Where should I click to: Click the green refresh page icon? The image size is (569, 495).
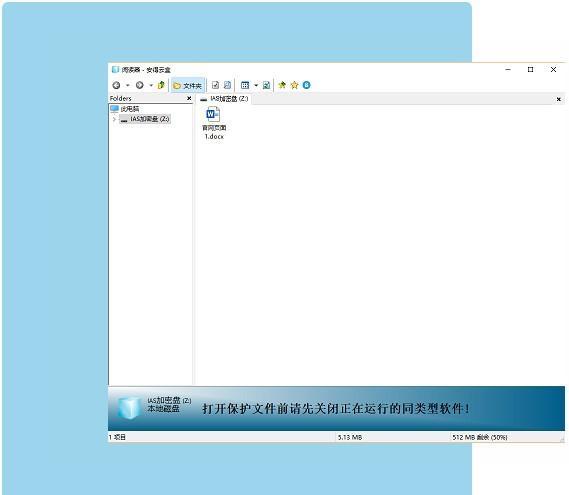[266, 85]
